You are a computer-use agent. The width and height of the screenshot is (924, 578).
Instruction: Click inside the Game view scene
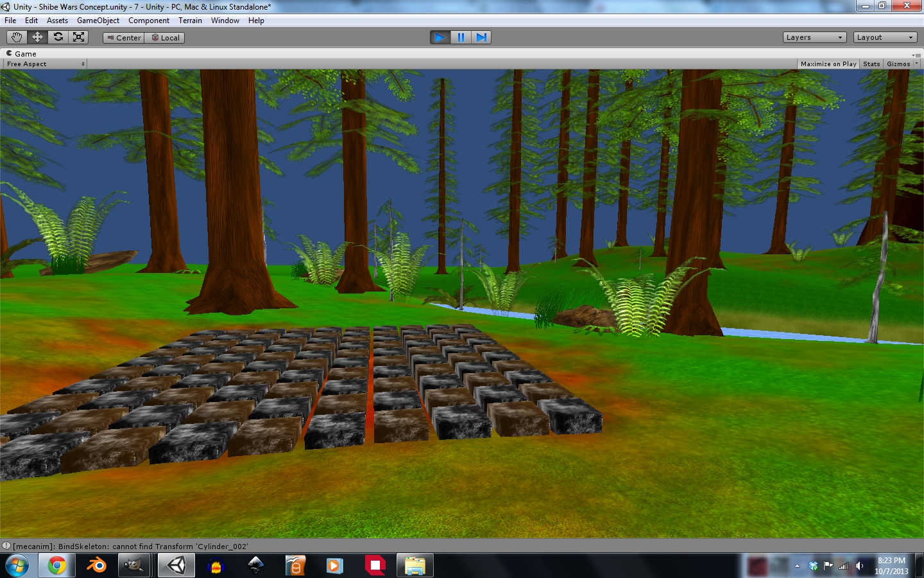pyautogui.click(x=462, y=304)
